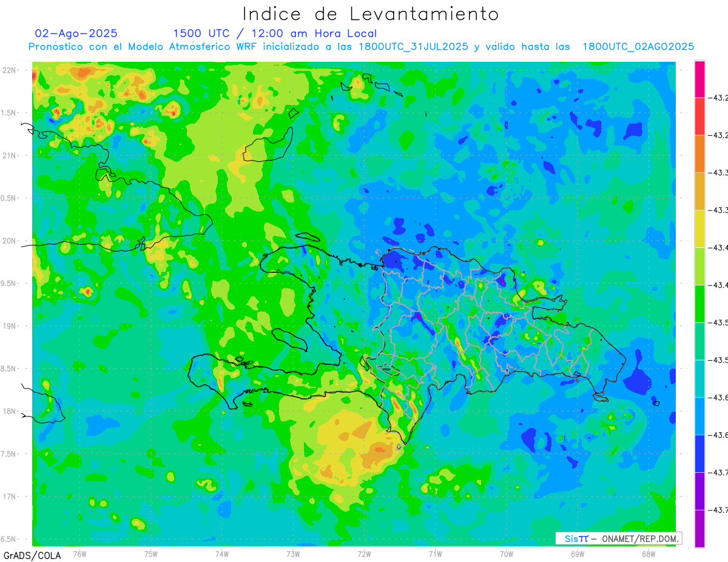Click the '20N' latitude axis label
This screenshot has width=728, height=562.
[10, 241]
